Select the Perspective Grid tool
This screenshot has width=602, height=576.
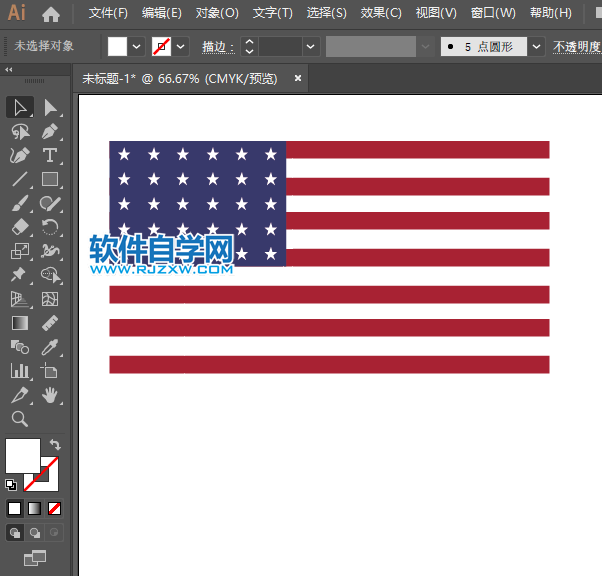pyautogui.click(x=20, y=299)
